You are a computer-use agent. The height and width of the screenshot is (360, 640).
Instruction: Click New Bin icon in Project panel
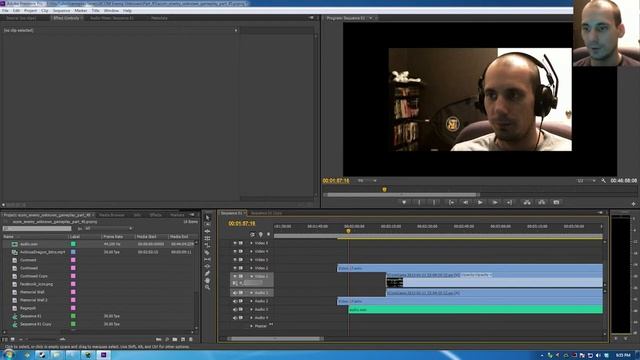coord(175,339)
